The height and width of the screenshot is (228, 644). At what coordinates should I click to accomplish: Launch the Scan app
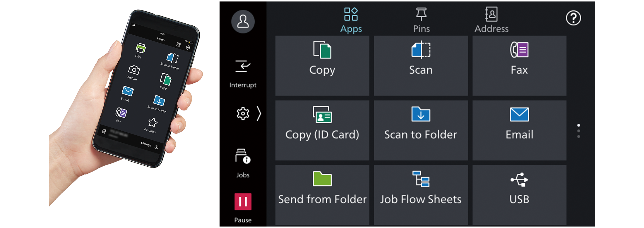point(421,66)
